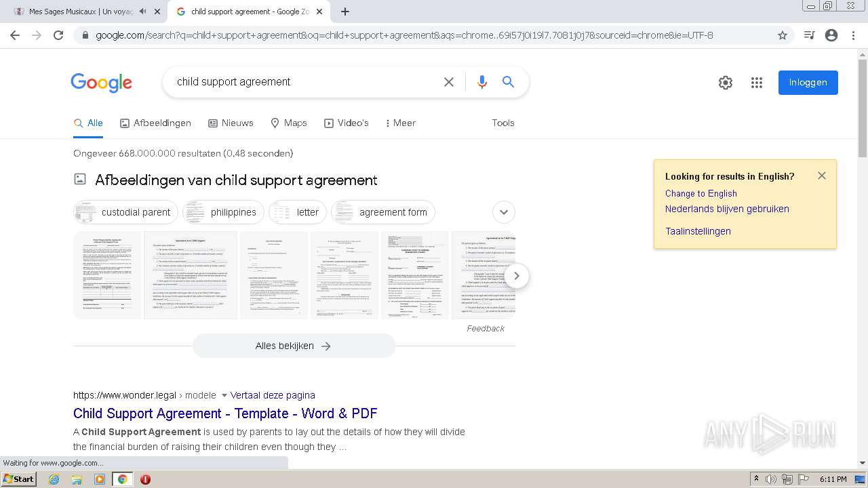
Task: Open the Meer search options menu
Action: pos(400,123)
